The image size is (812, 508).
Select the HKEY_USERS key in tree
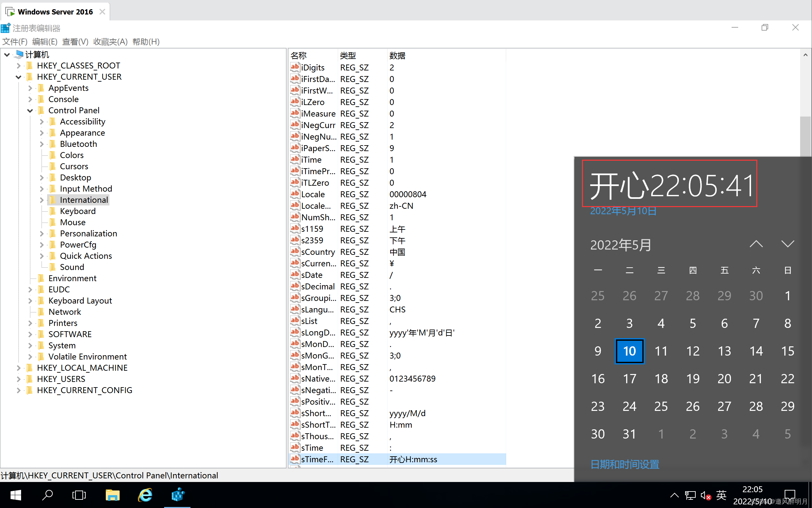click(61, 379)
